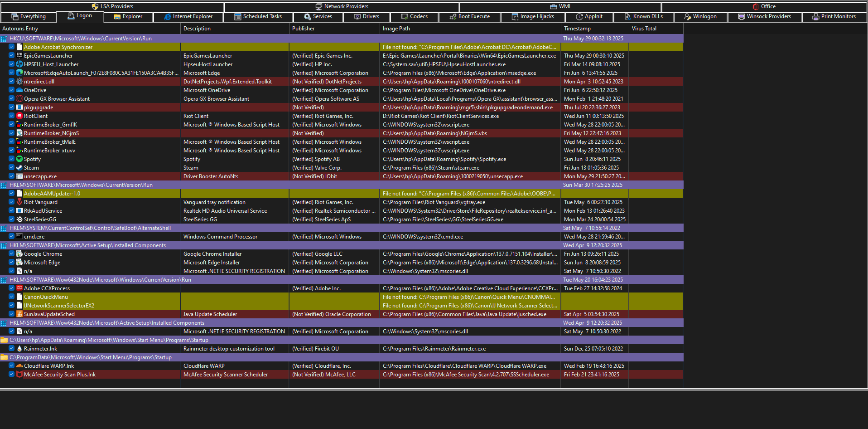Click the OneDrive cloud icon
This screenshot has width=868, height=429.
tap(19, 90)
